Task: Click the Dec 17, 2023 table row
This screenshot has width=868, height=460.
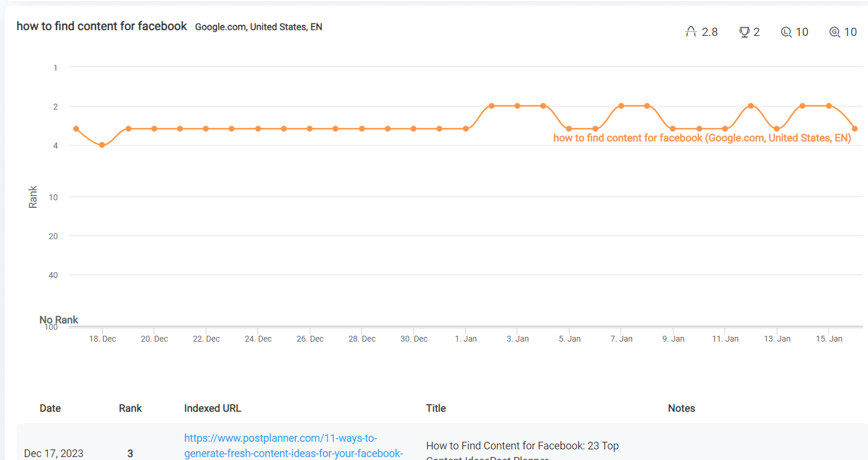Action: (x=442, y=446)
